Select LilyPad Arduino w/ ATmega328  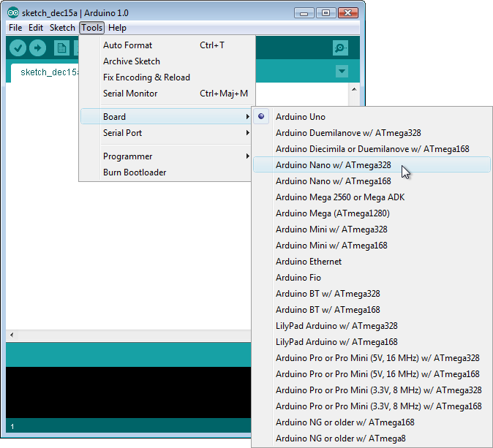click(x=372, y=326)
